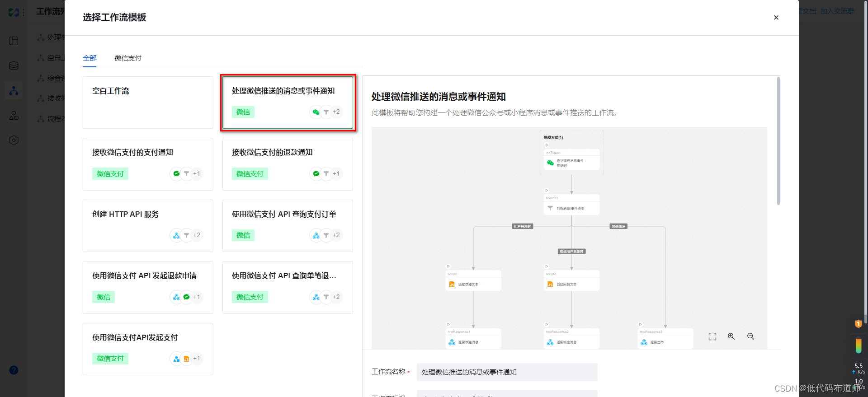This screenshot has height=397, width=868.
Task: Select the 使用微信支付 API 发起退款申请 template
Action: pos(148,287)
